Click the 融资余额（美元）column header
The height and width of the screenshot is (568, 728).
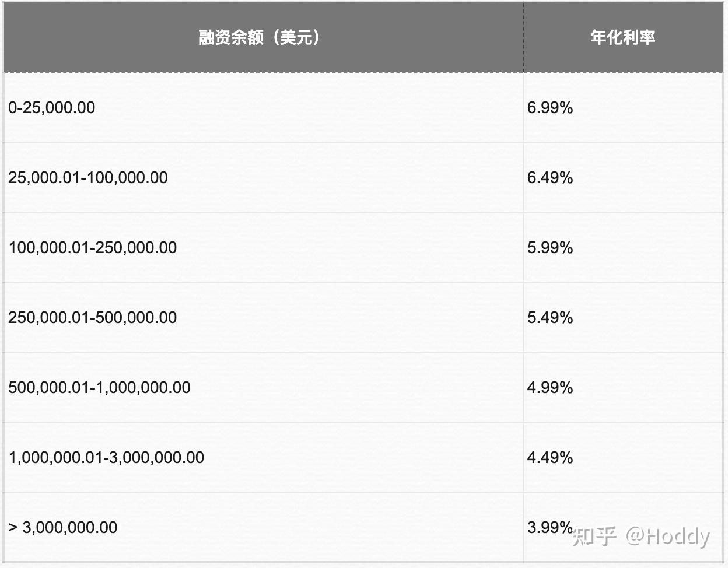click(x=259, y=38)
